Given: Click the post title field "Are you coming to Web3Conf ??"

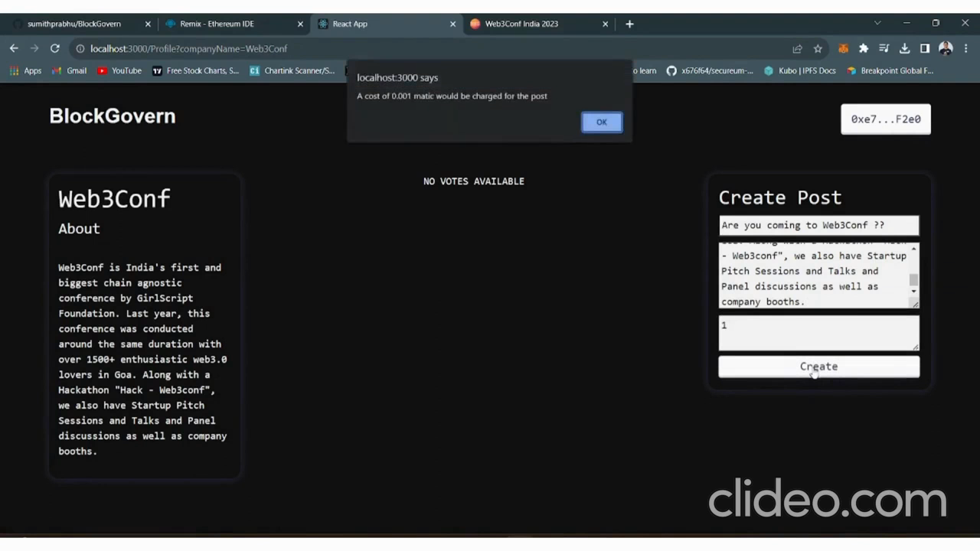Looking at the screenshot, I should pyautogui.click(x=818, y=225).
